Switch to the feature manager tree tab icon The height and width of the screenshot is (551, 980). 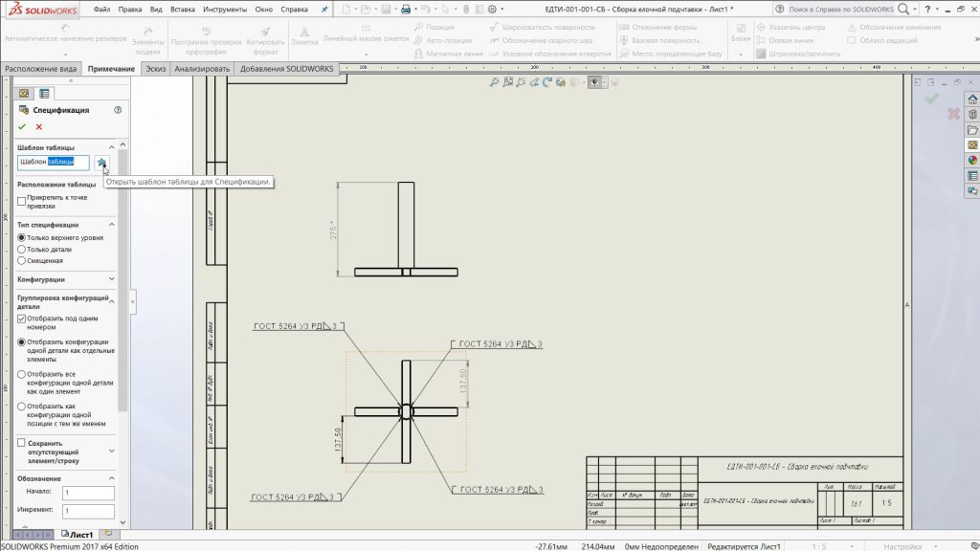[24, 94]
